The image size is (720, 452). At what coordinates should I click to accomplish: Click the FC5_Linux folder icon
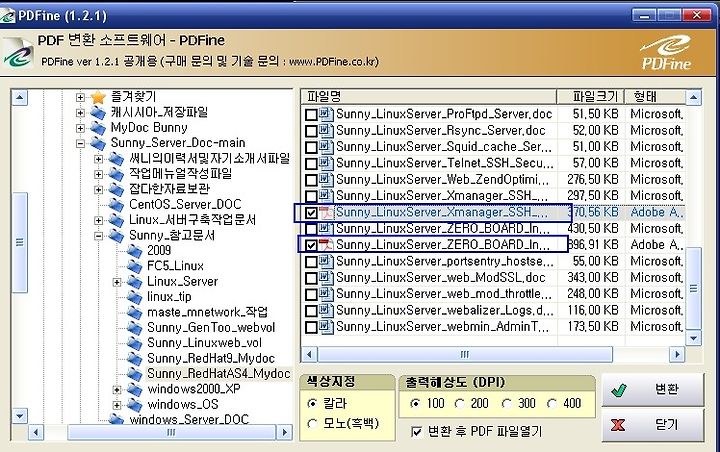(x=135, y=266)
